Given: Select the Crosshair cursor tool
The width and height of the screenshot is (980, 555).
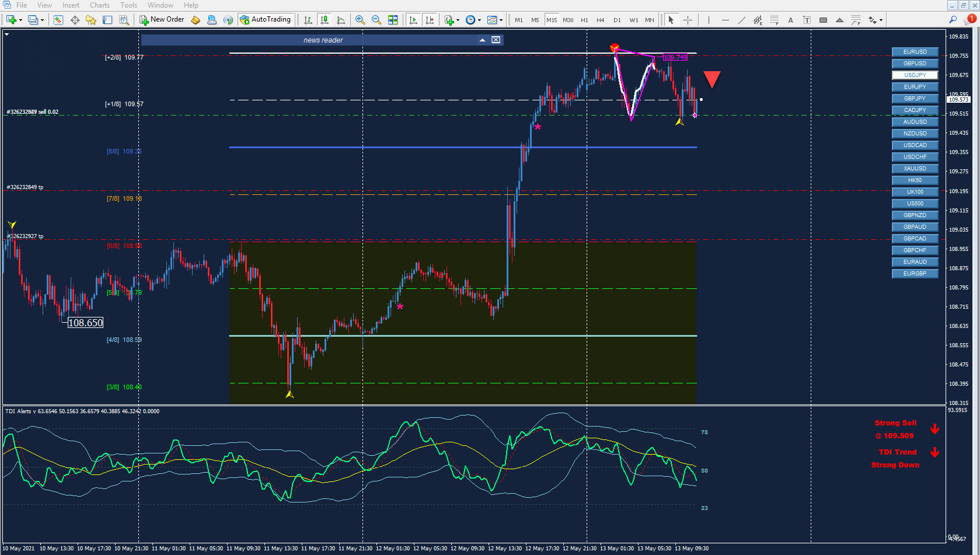Looking at the screenshot, I should coord(688,20).
